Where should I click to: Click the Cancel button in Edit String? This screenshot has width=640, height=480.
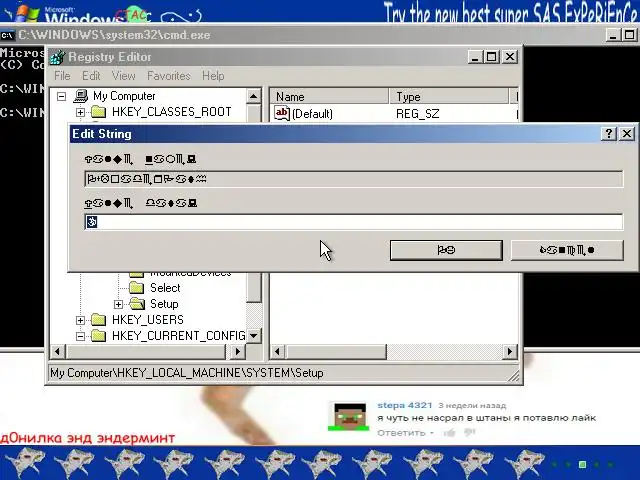(x=567, y=250)
